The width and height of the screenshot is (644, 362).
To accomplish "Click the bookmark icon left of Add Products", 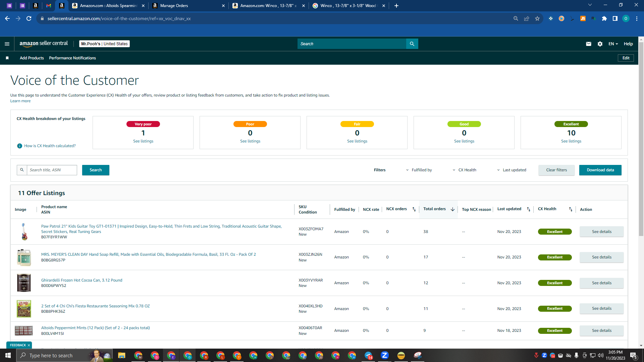I will tap(7, 58).
